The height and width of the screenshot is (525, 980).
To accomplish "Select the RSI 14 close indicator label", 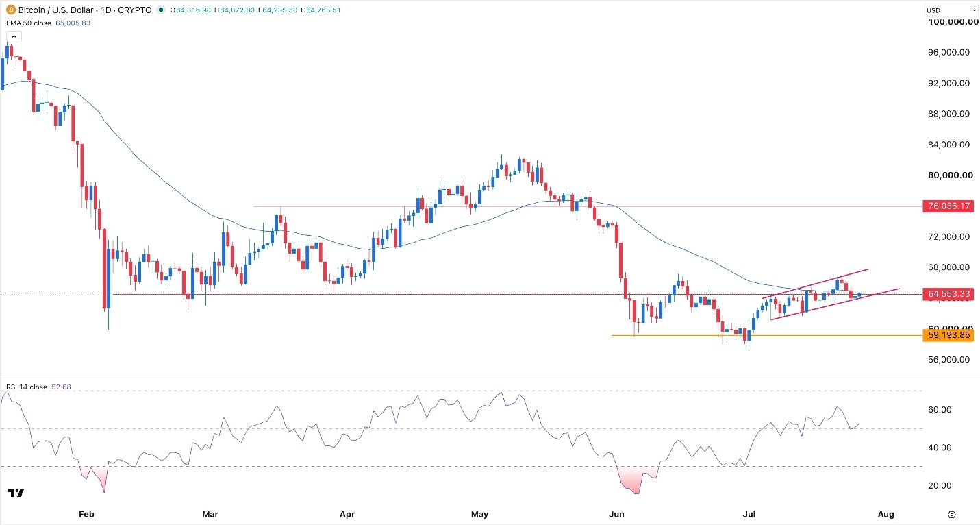I will (x=27, y=387).
